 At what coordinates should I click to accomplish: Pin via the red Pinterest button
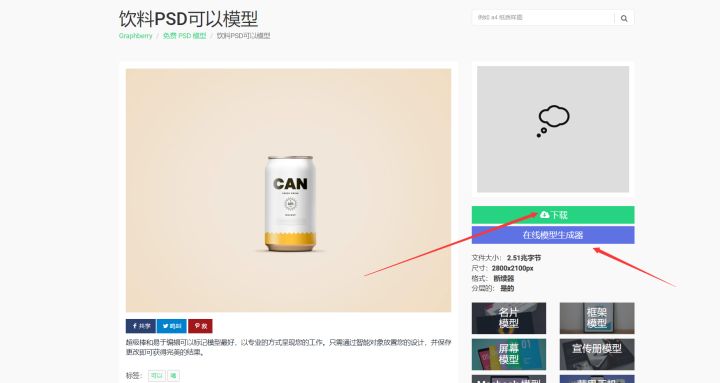click(x=200, y=326)
